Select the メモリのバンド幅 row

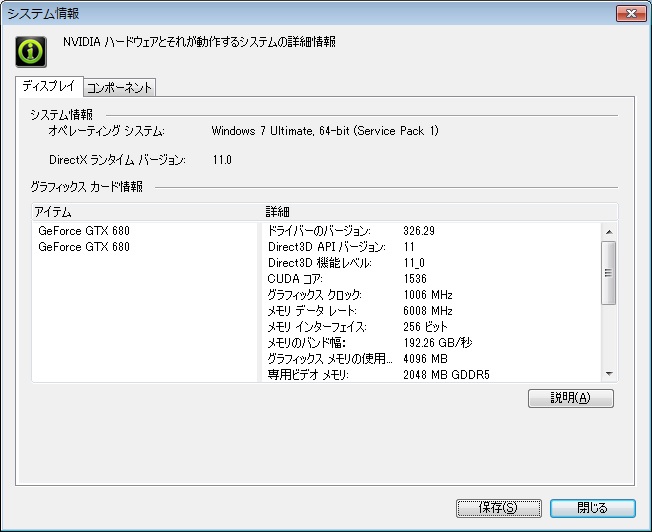point(432,343)
